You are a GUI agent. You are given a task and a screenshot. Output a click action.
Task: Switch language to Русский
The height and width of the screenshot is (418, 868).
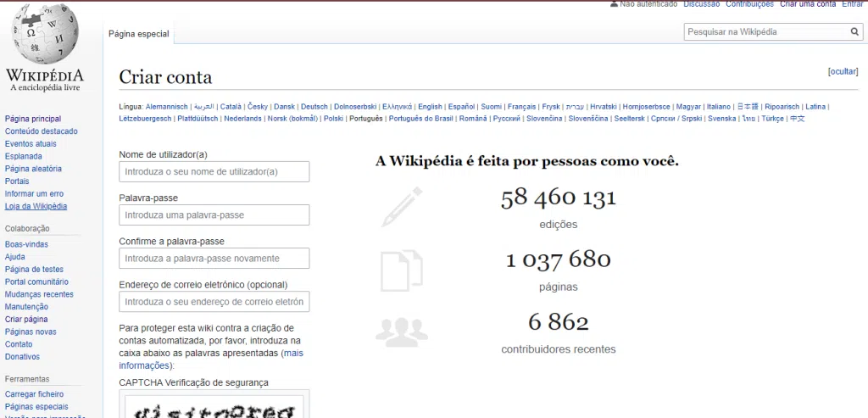click(507, 119)
